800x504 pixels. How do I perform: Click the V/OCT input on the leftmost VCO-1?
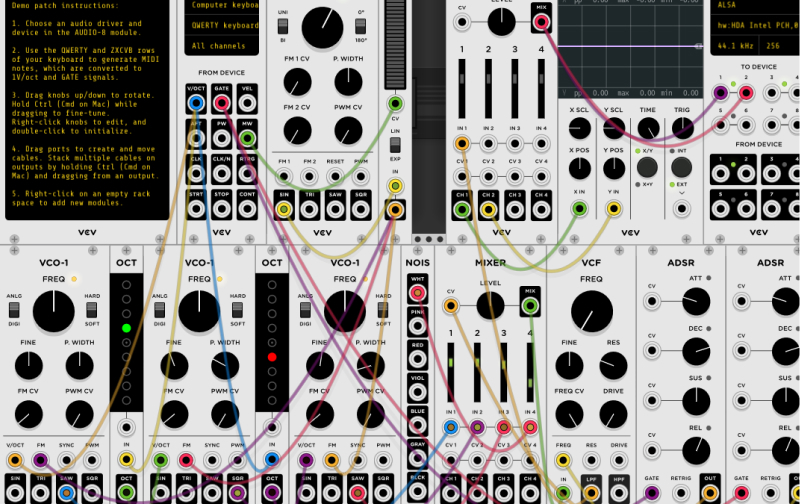tap(15, 460)
